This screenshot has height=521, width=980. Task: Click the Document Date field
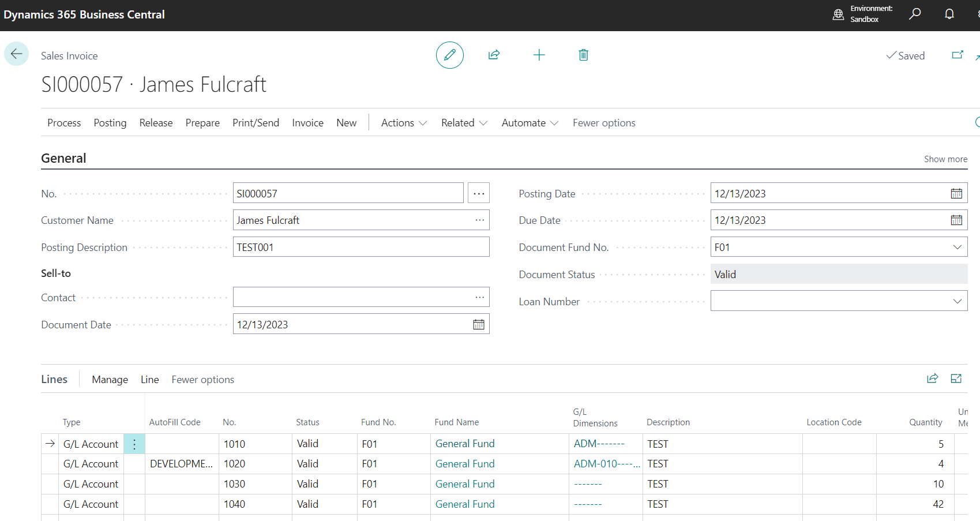[361, 324]
